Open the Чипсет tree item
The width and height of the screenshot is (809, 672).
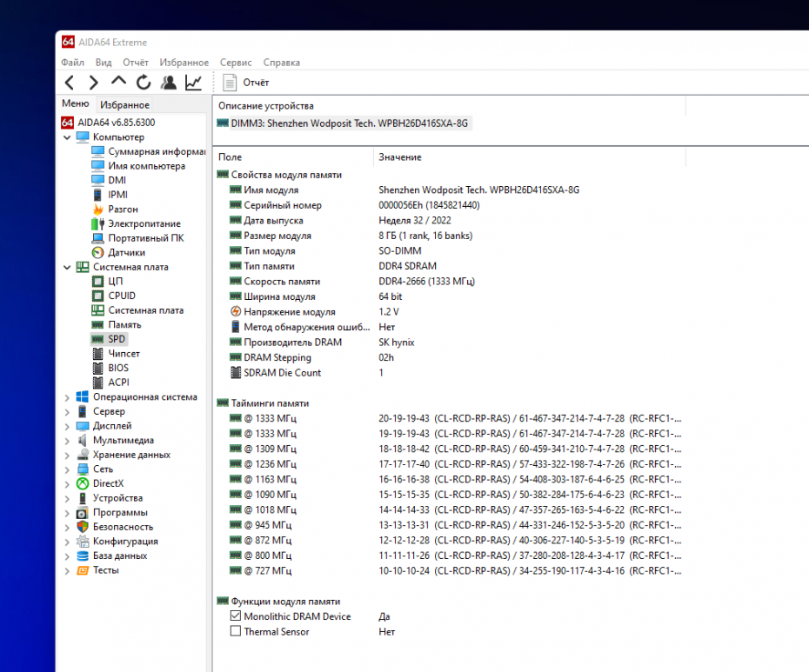coord(124,354)
